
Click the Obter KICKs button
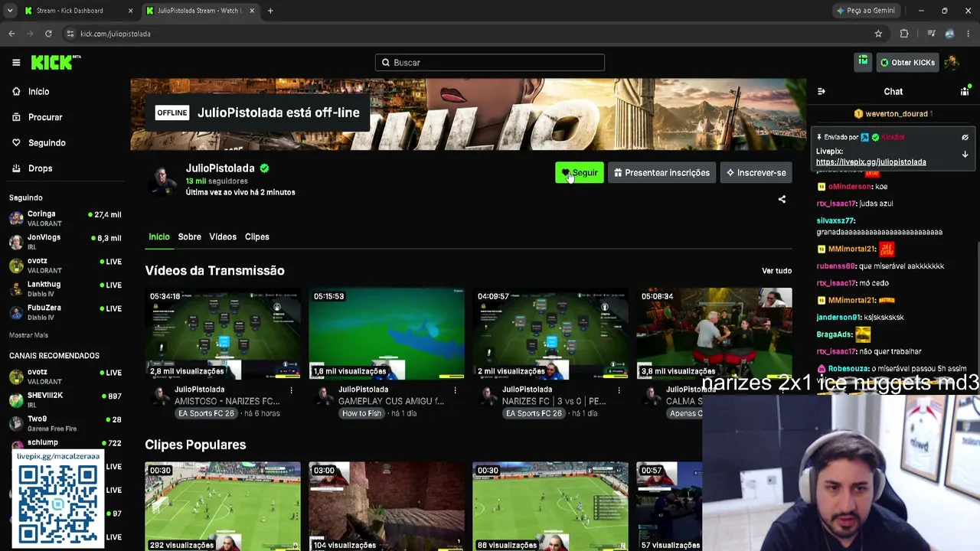click(x=907, y=63)
